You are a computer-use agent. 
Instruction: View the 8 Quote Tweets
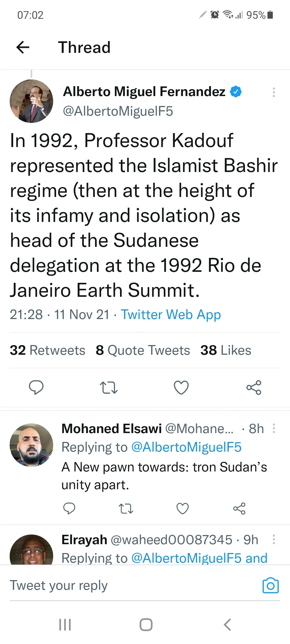click(x=143, y=350)
